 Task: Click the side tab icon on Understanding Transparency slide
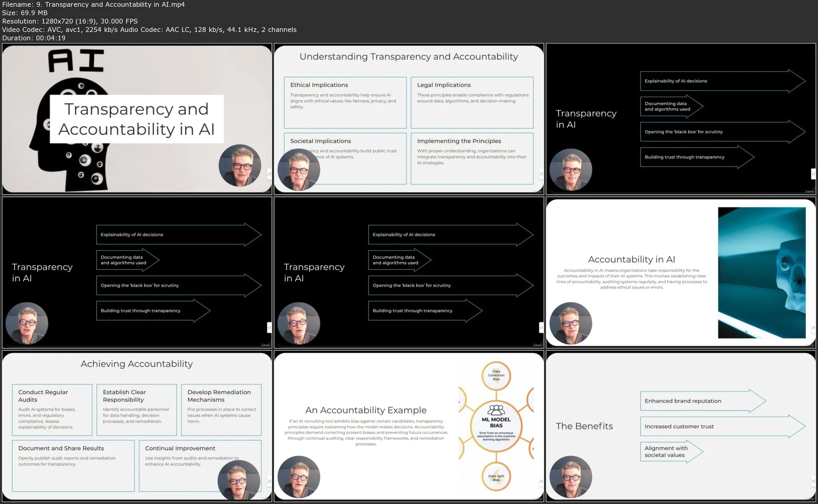pyautogui.click(x=541, y=174)
